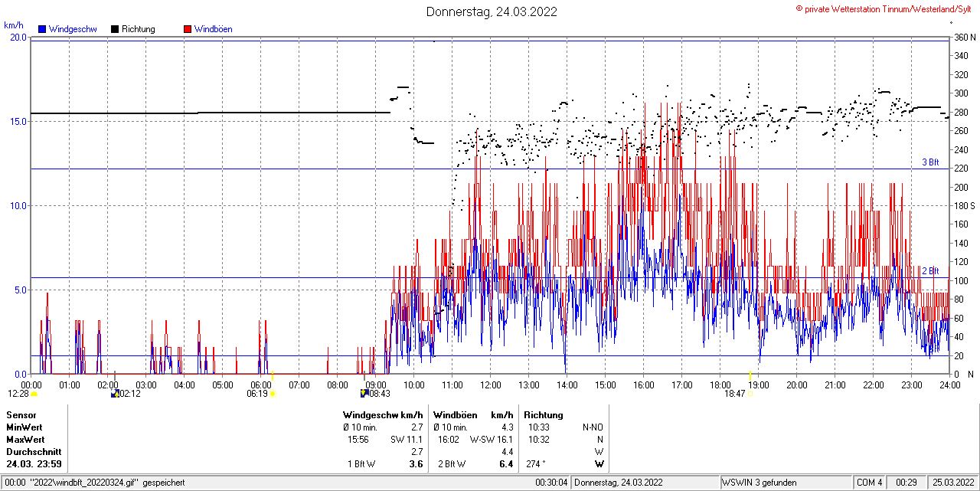The image size is (980, 491).
Task: Click the 1 Bft W entry
Action: tap(361, 464)
